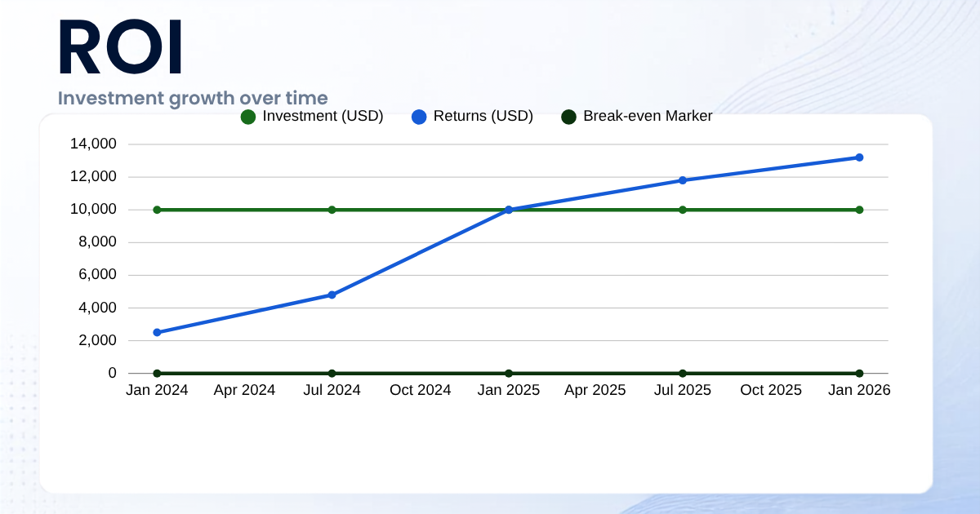980x514 pixels.
Task: Click the '2,000' y-axis label
Action: coord(97,340)
